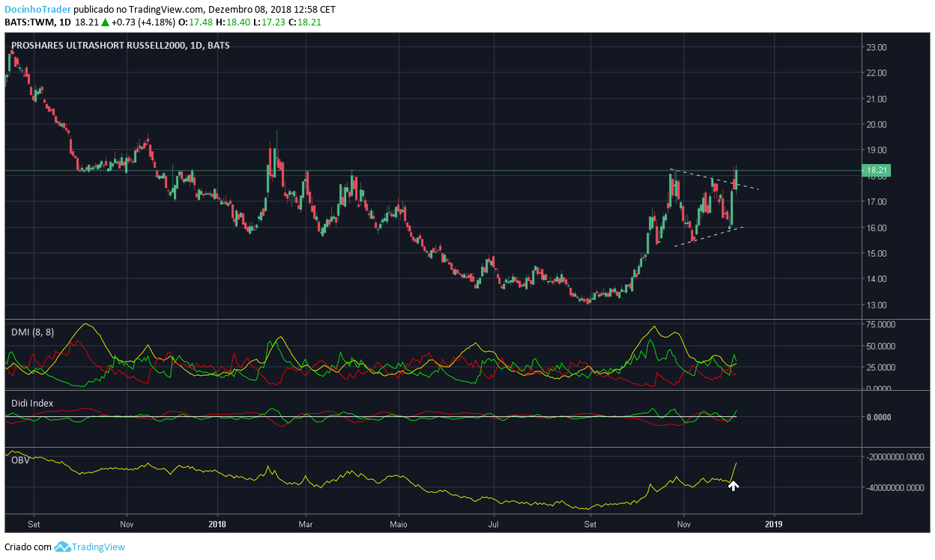This screenshot has height=560, width=935.
Task: Click the Mar month label on time axis
Action: coord(306,525)
